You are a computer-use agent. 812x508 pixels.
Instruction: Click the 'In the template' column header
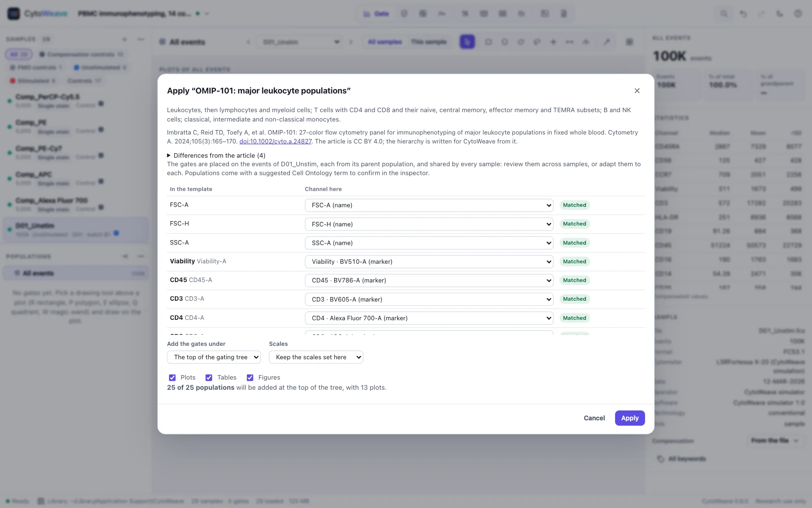pyautogui.click(x=191, y=189)
